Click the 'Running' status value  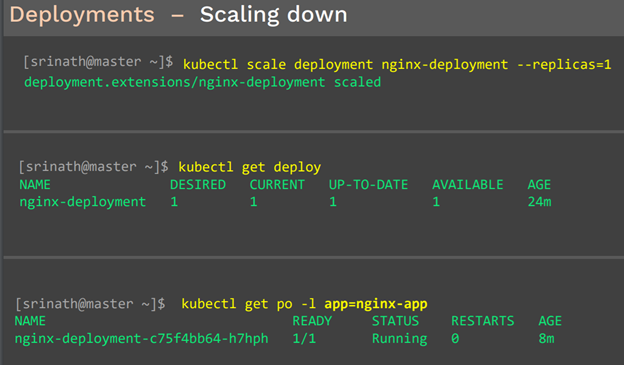click(400, 339)
